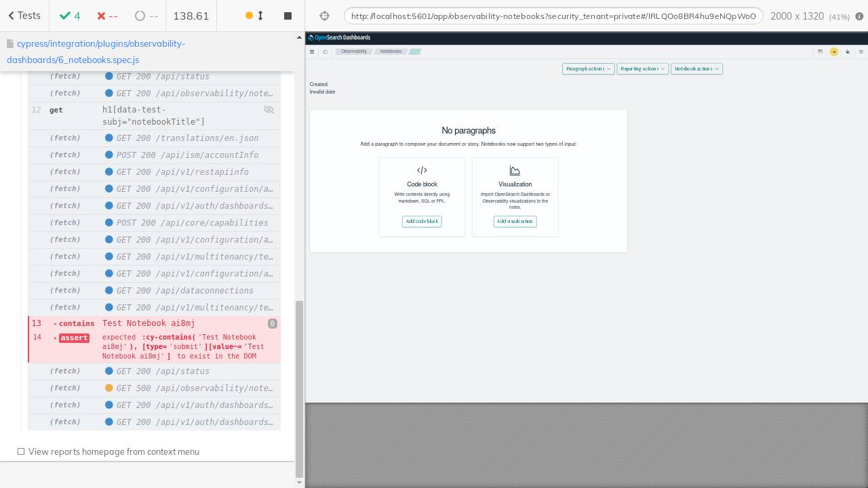Go back to Tests list
Screen dimensions: 868x488
(x=24, y=16)
